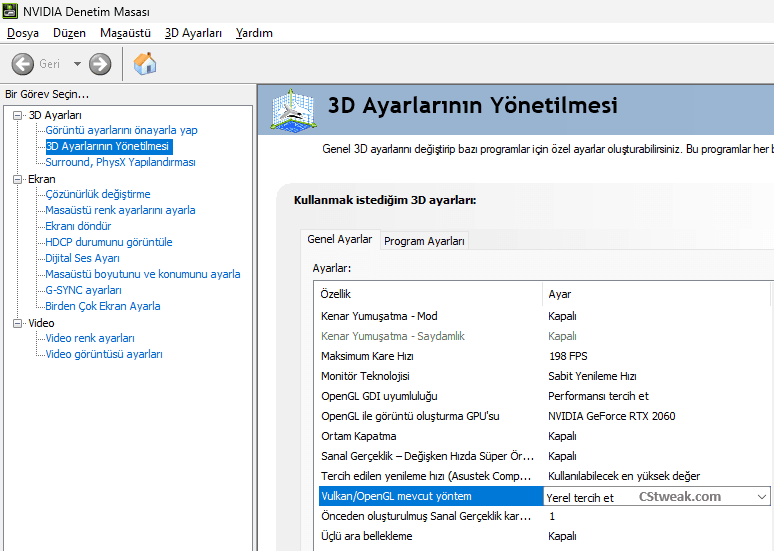Open the Düzen menu
Screen dimensions: 774x551
(69, 33)
